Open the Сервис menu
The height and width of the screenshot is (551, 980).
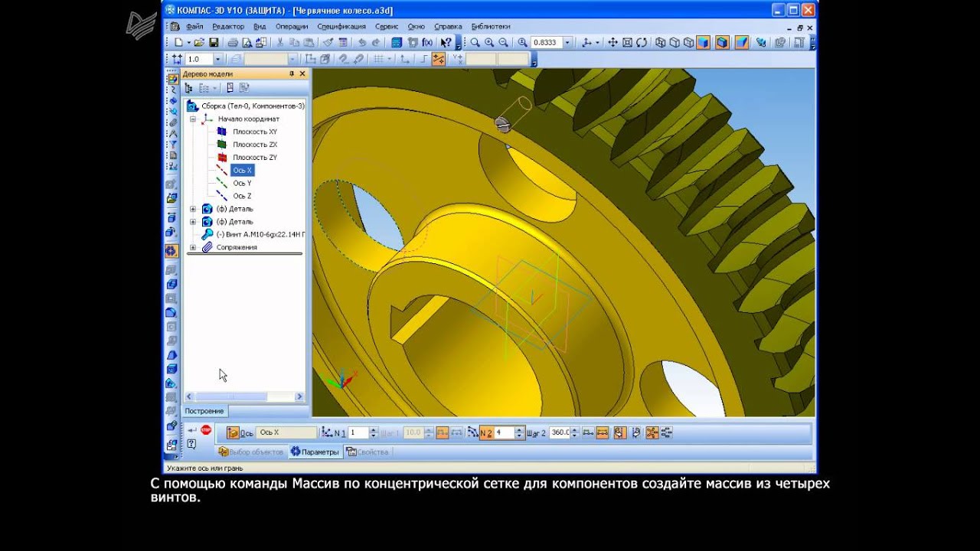pos(387,26)
